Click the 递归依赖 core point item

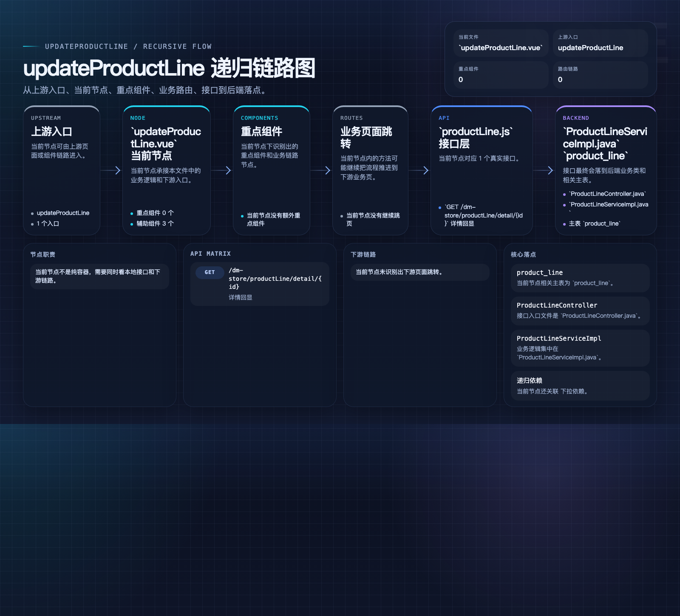580,386
